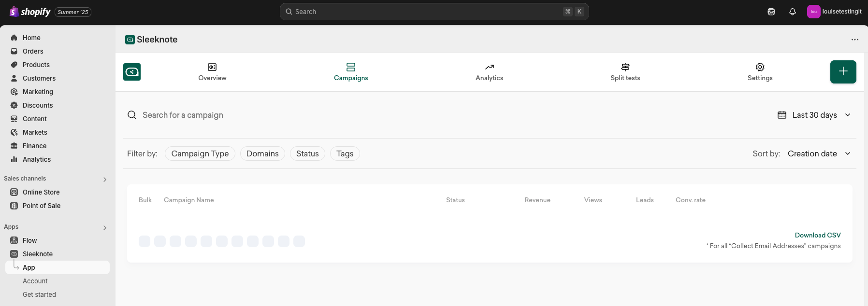Image resolution: width=868 pixels, height=306 pixels.
Task: Click the Markets globe icon
Action: 14,132
